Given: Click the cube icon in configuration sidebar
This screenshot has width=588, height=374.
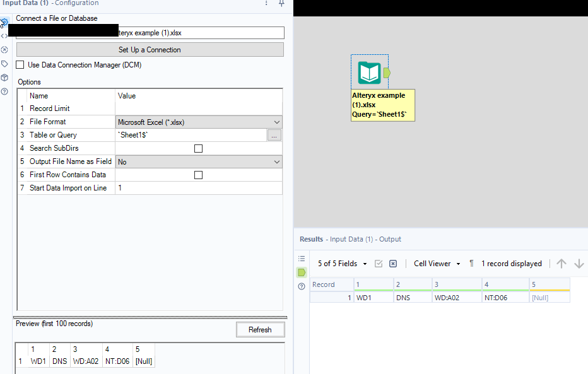Looking at the screenshot, I should tap(4, 78).
